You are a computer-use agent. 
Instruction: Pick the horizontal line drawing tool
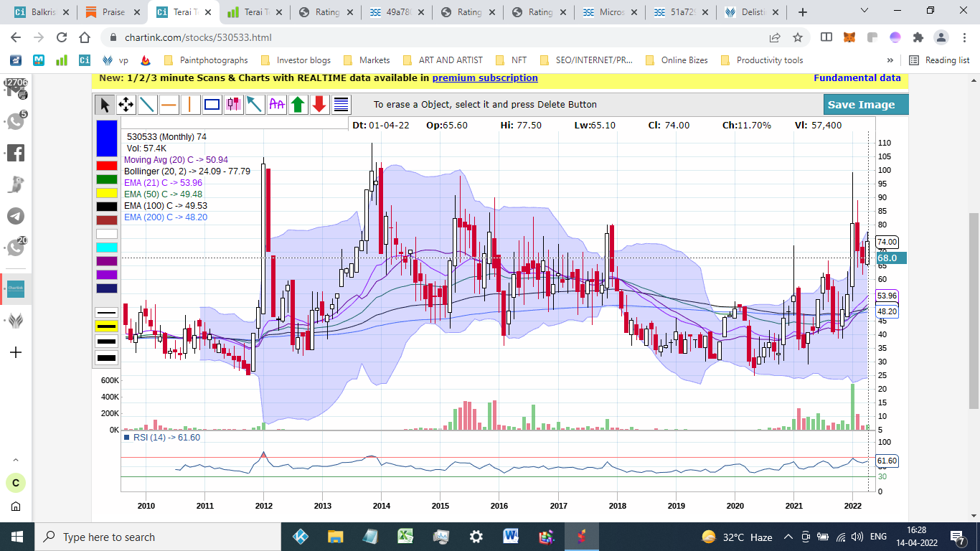[169, 105]
